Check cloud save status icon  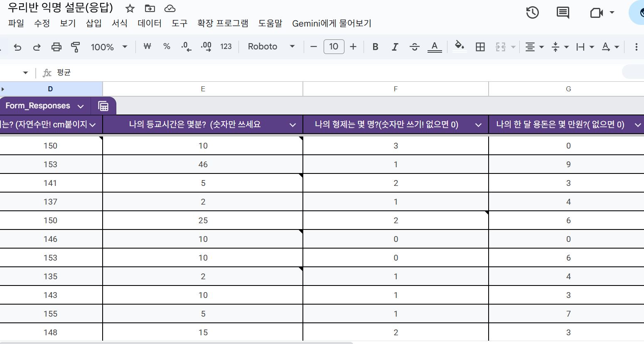pyautogui.click(x=170, y=8)
